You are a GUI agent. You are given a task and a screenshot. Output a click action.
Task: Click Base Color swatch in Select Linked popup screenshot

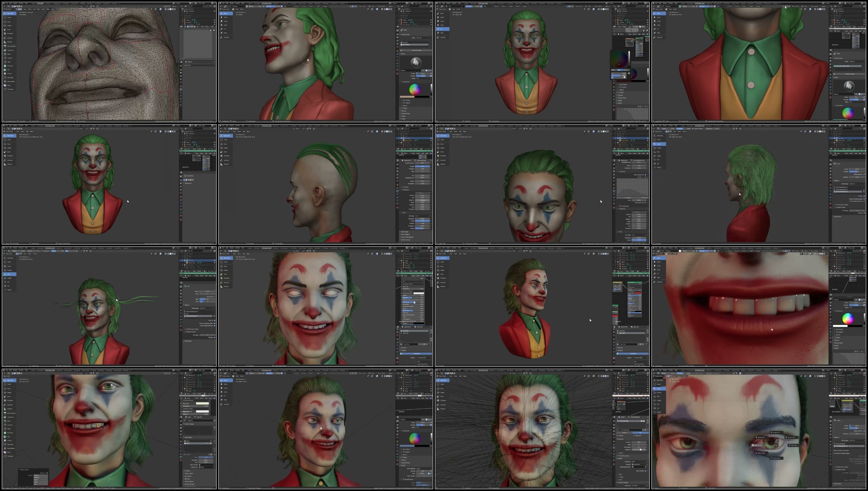point(202,403)
